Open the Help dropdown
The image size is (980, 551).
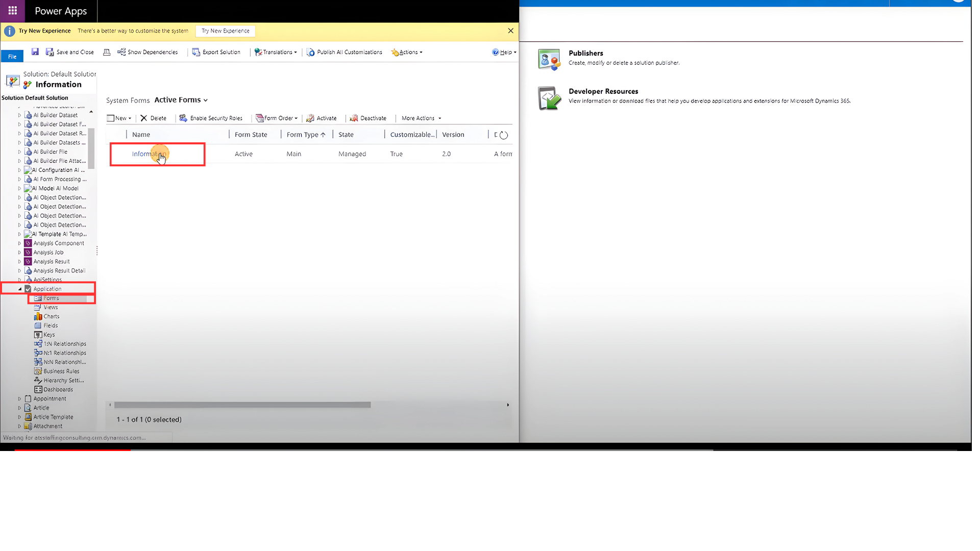click(x=504, y=52)
